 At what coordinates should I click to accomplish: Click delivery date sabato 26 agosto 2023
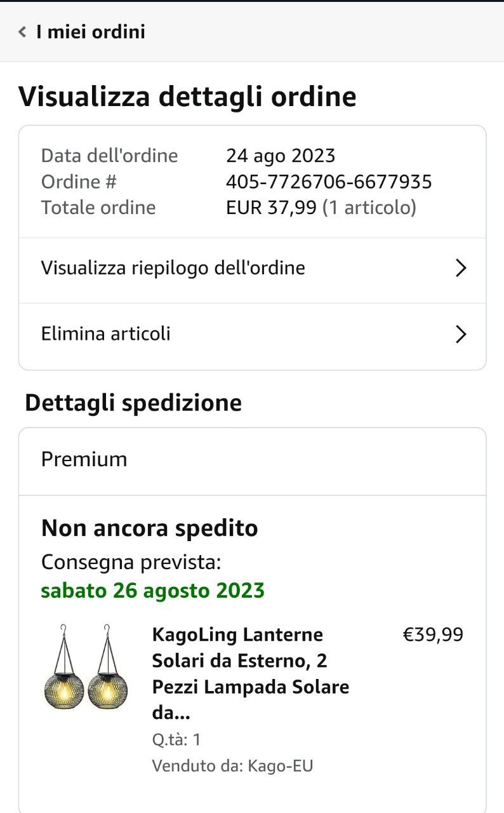pyautogui.click(x=152, y=591)
